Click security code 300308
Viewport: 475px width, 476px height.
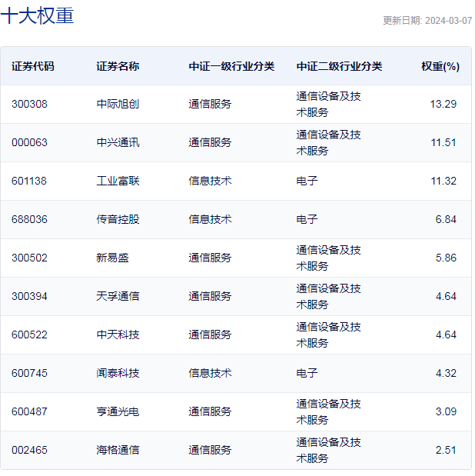(x=29, y=104)
